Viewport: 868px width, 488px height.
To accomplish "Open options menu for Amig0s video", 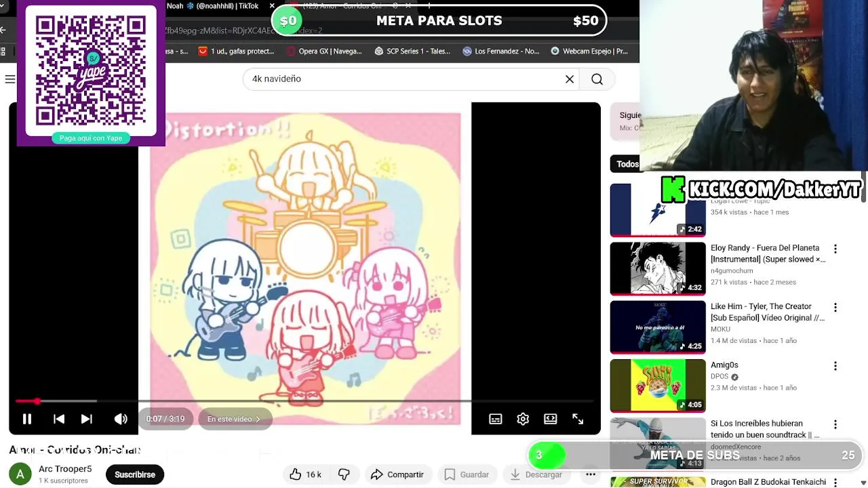I will [835, 366].
